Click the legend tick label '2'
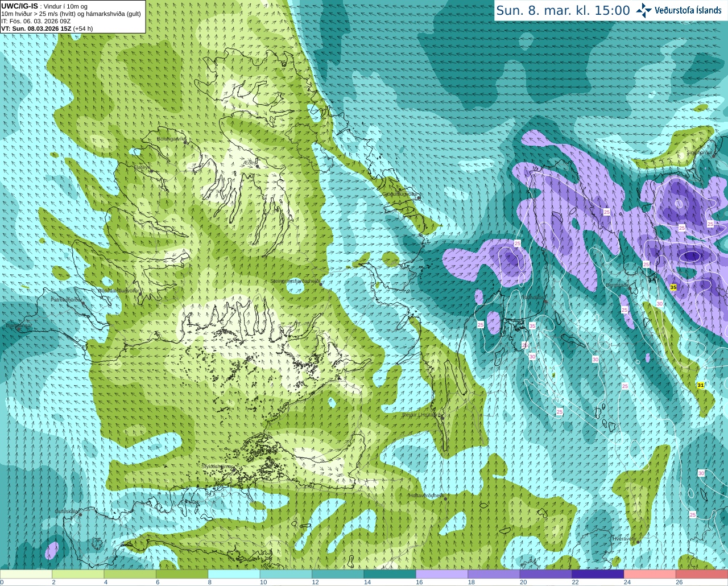Viewport: 728px width, 586px height. 53,583
